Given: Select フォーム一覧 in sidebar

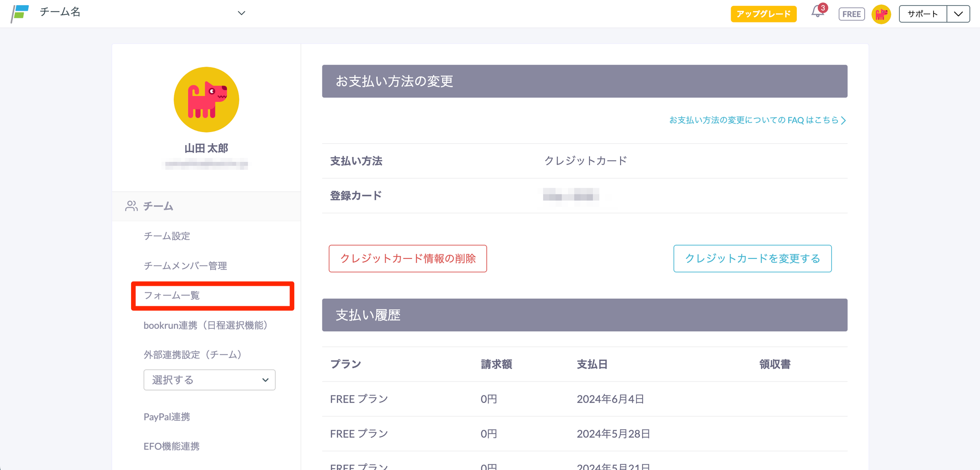Looking at the screenshot, I should tap(172, 296).
